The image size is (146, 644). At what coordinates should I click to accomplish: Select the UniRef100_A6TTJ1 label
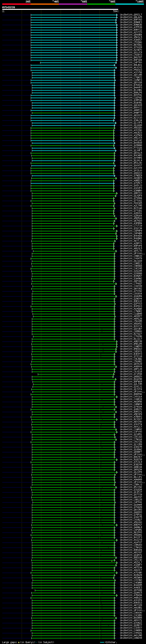tap(131, 241)
